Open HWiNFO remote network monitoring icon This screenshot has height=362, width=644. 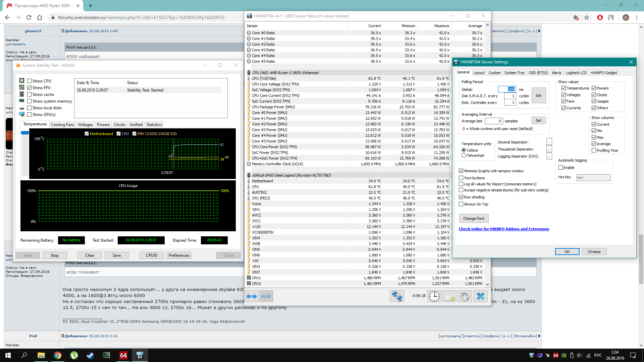397,296
